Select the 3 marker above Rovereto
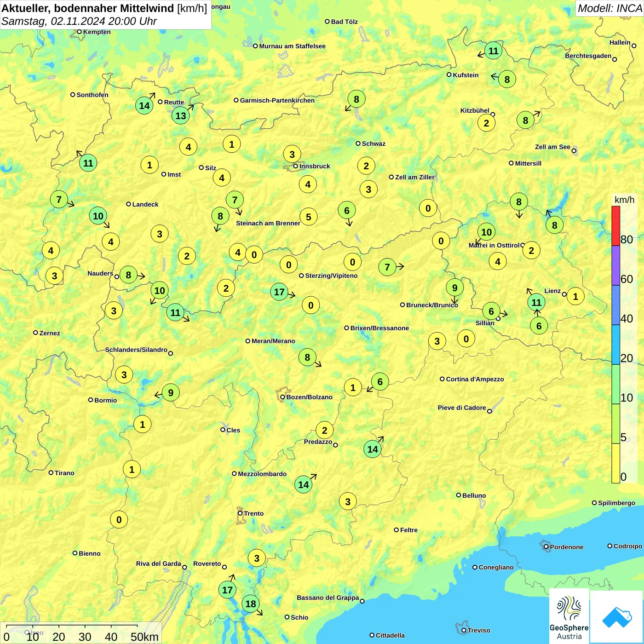The image size is (644, 644). 257,558
